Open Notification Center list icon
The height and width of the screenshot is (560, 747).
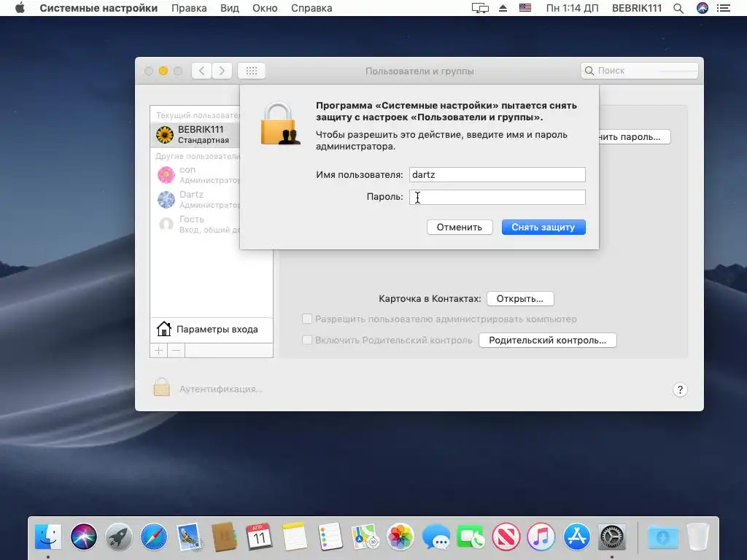pos(724,8)
